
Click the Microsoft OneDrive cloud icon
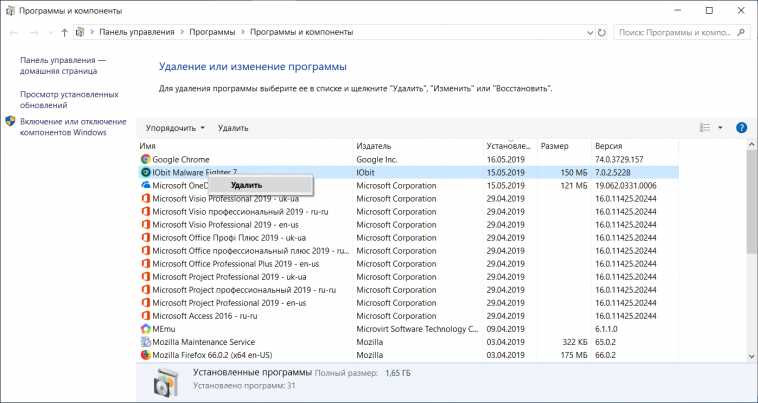click(x=146, y=185)
